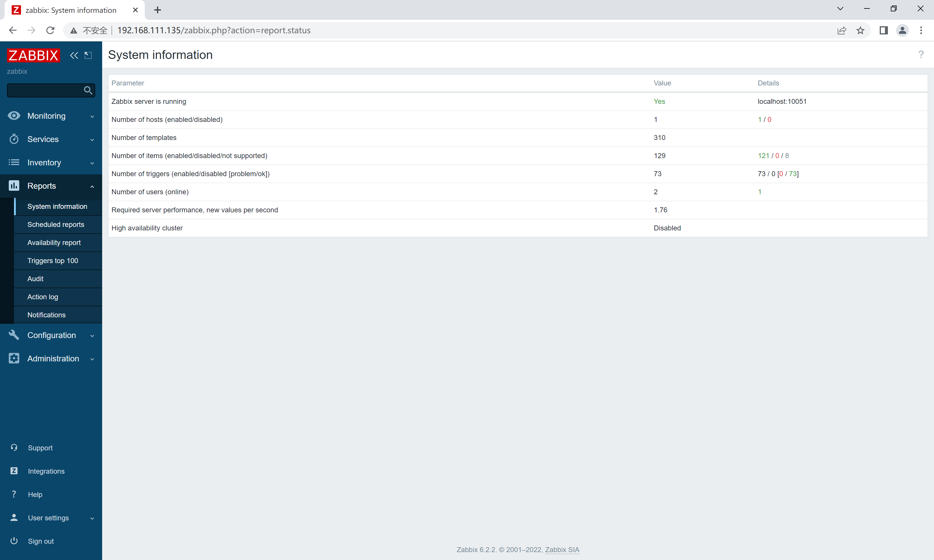Collapse the Reports menu chevron
Screen dimensions: 934x560
pos(92,186)
